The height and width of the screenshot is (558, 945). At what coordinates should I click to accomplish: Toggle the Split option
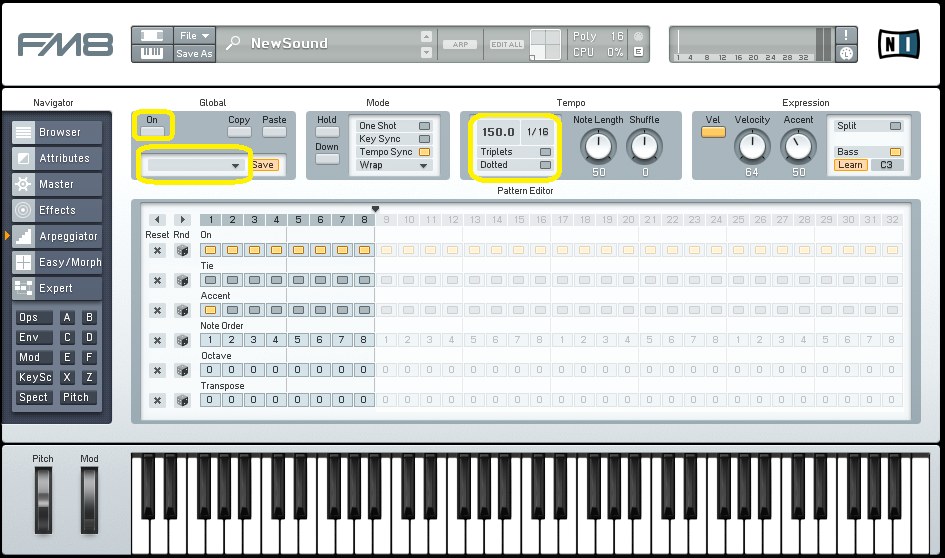(896, 126)
